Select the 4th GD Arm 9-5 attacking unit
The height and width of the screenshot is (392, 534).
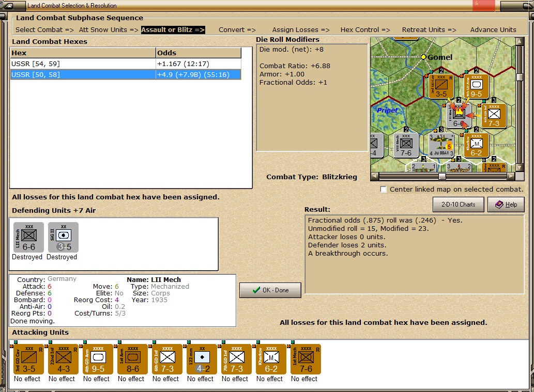[97, 359]
